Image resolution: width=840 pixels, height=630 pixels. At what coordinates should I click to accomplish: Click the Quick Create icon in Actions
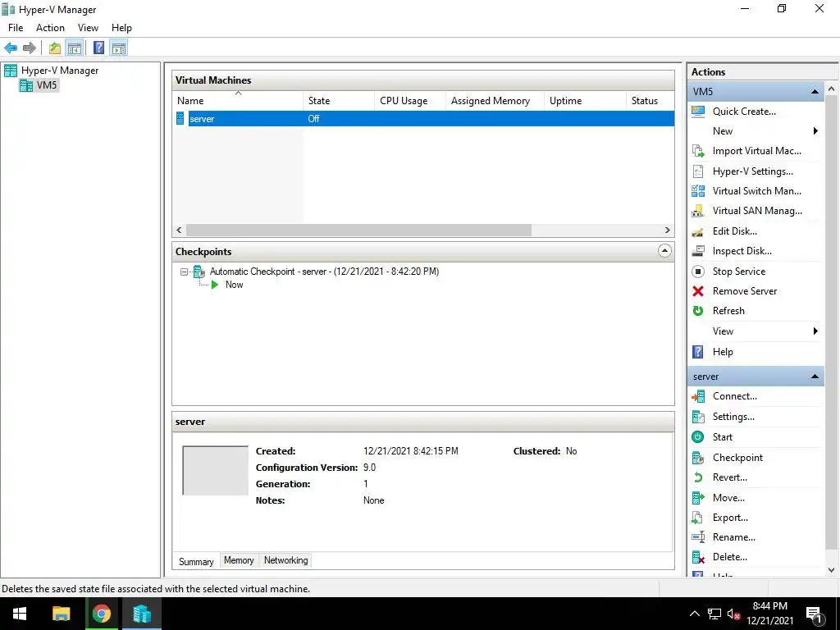click(698, 112)
